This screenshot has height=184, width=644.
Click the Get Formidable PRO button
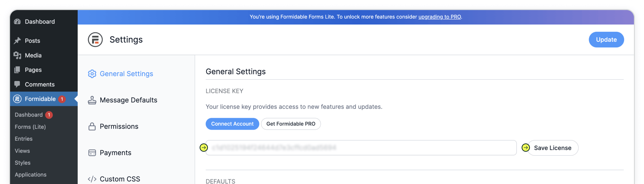pos(291,124)
